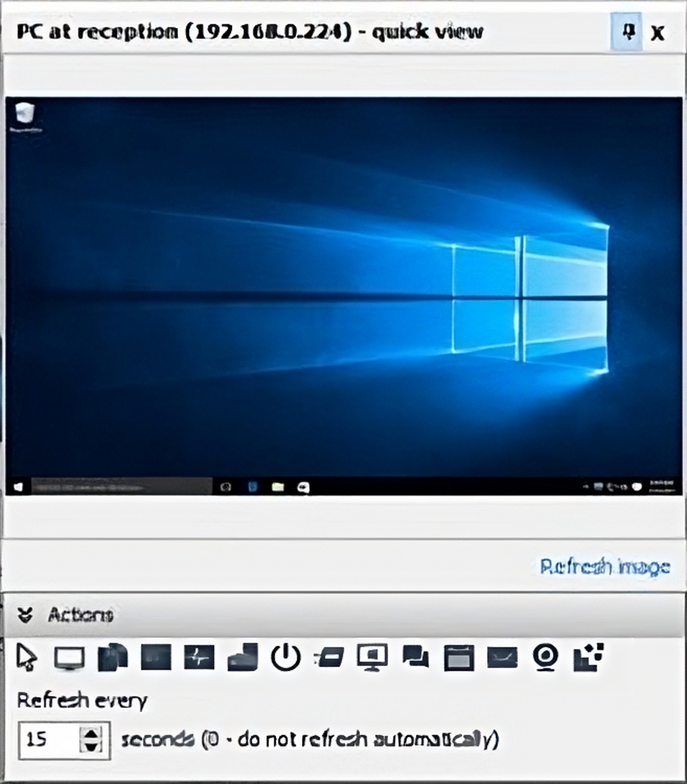Click the File Explorer icon in remote taskbar

pyautogui.click(x=278, y=487)
